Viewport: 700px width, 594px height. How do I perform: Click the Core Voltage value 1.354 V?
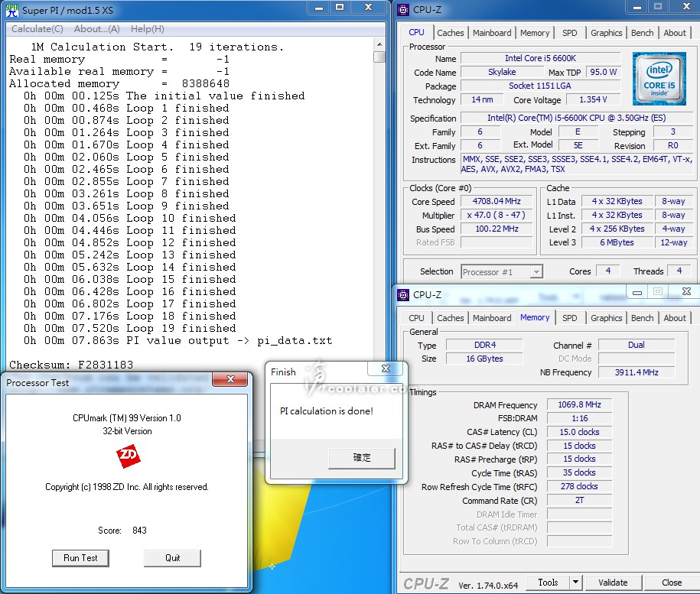coord(593,99)
